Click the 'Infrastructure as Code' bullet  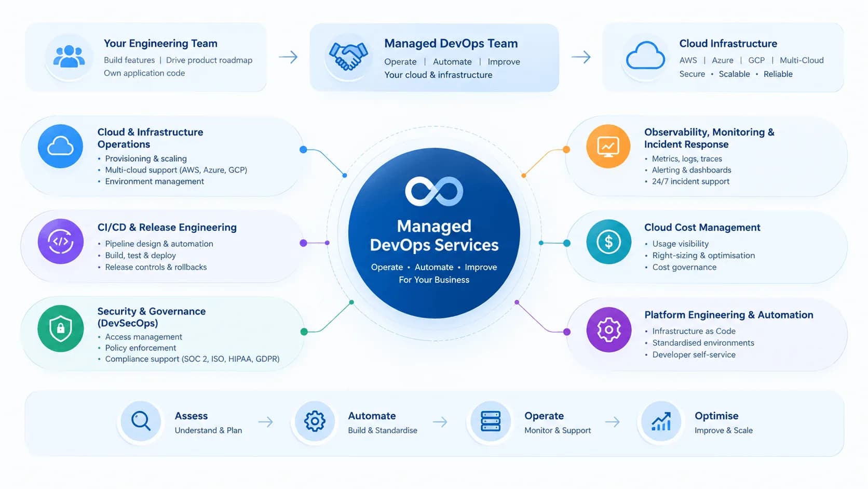tap(694, 331)
